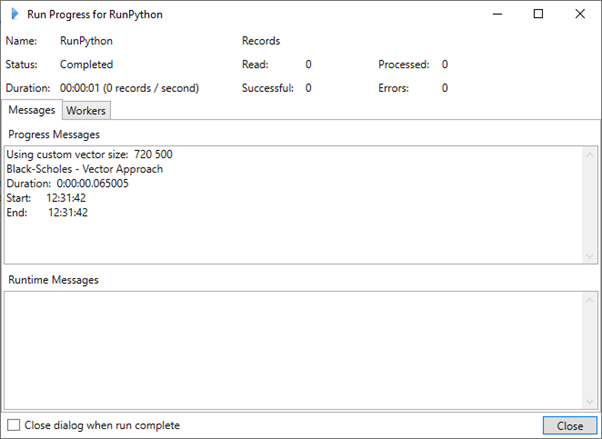Click the Progress Messages scrollbar track
Image resolution: width=602 pixels, height=439 pixels.
[590, 205]
